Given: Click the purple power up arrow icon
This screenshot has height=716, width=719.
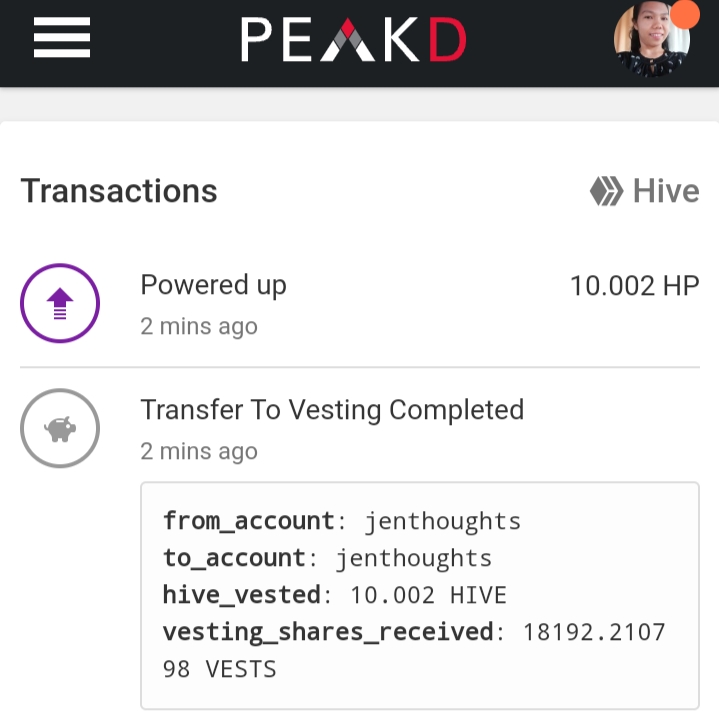Looking at the screenshot, I should (x=60, y=303).
